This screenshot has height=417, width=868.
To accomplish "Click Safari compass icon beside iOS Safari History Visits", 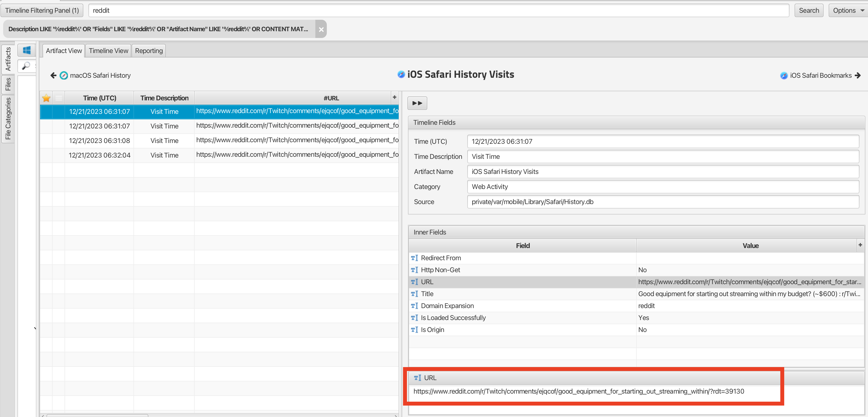I will [401, 74].
